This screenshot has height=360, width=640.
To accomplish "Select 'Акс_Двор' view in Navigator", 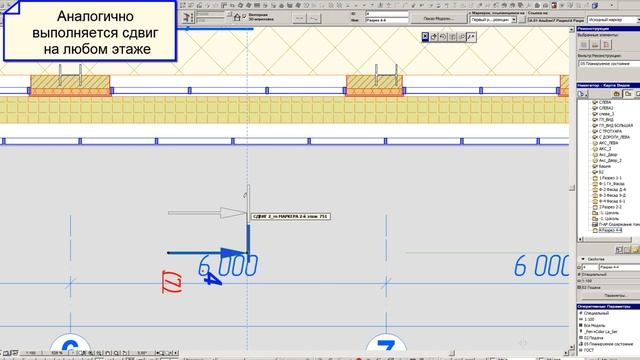I will point(608,155).
